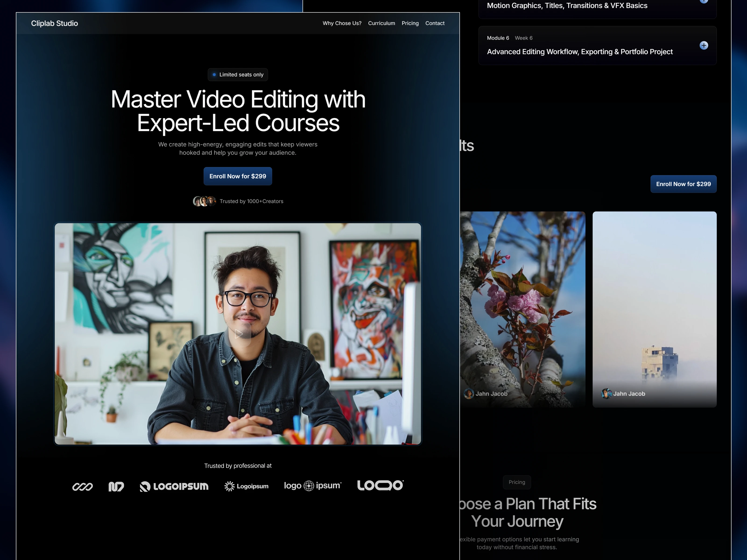The width and height of the screenshot is (747, 560).
Task: Click the LOOO wordmark logo
Action: pos(380,485)
